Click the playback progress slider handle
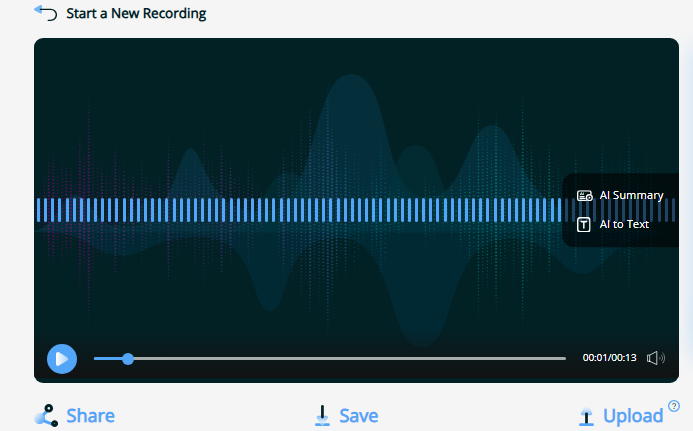The height and width of the screenshot is (431, 693). (x=128, y=359)
